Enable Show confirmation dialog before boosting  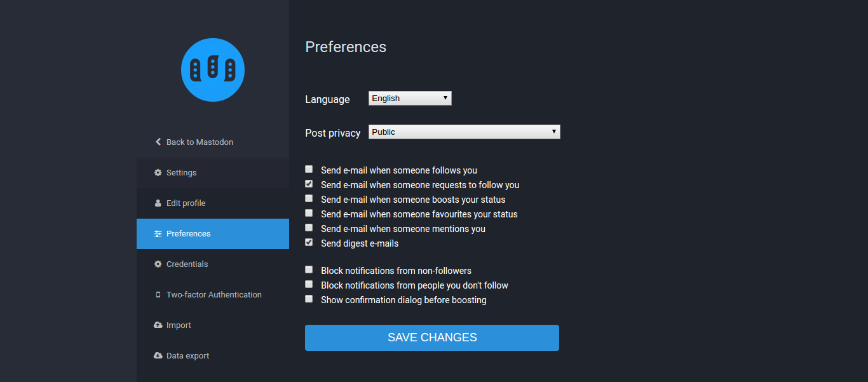[309, 299]
